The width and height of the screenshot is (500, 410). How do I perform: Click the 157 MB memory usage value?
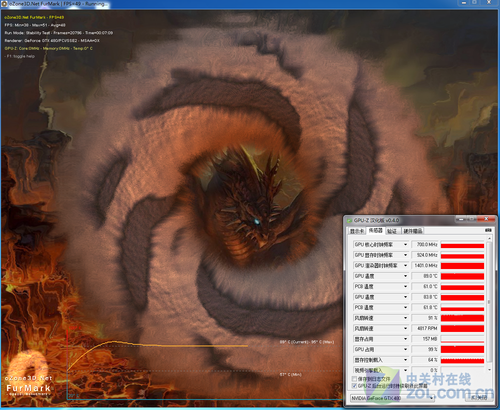pyautogui.click(x=425, y=339)
